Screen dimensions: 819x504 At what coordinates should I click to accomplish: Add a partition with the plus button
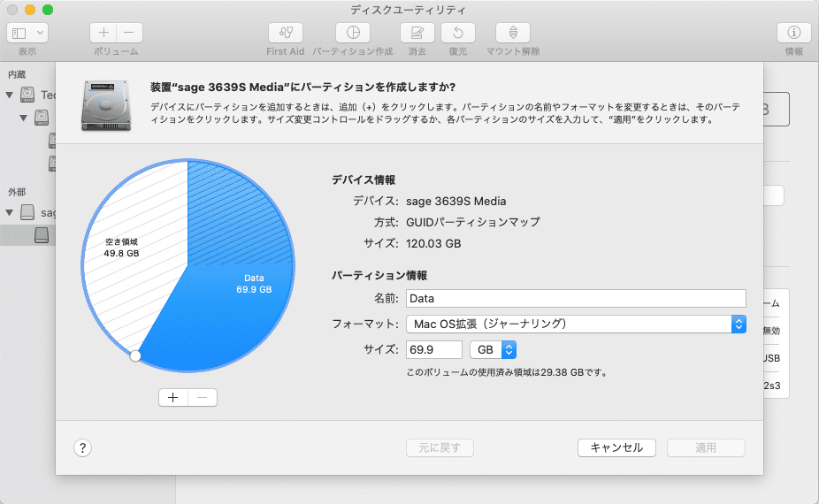tap(173, 398)
